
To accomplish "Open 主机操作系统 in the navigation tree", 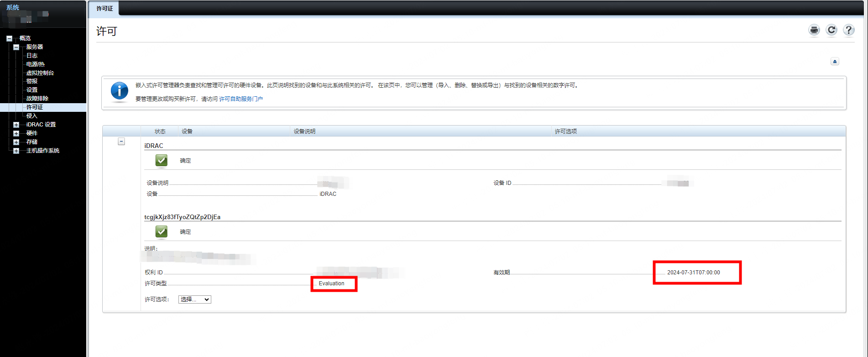I will click(x=43, y=151).
